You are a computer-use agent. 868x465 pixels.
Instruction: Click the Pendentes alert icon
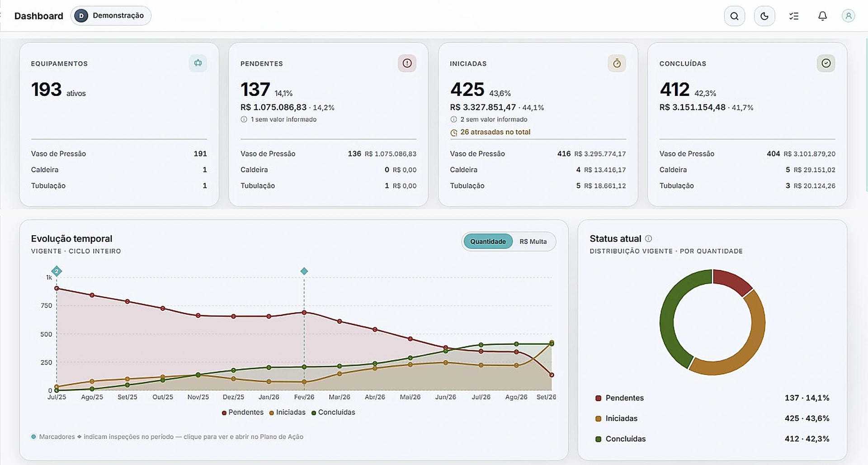click(x=407, y=63)
